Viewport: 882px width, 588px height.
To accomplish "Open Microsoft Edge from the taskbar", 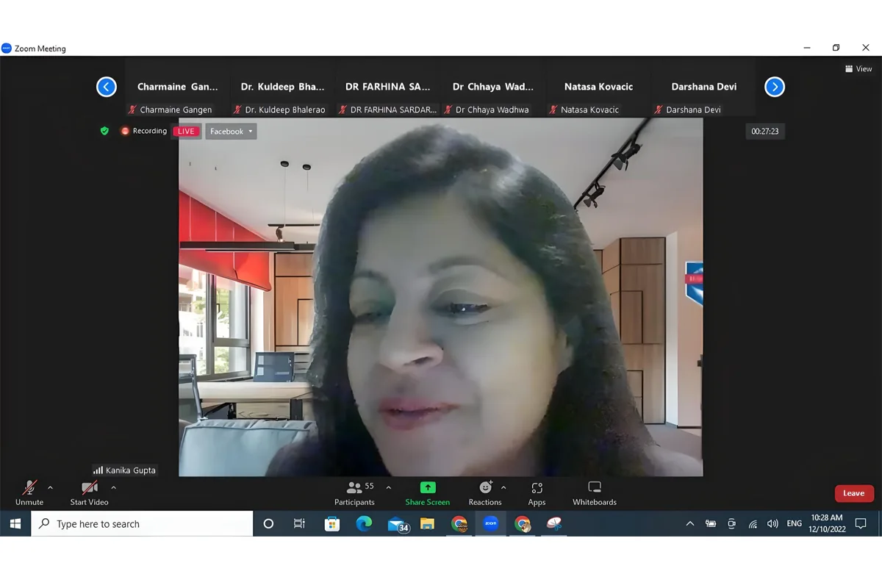I will pyautogui.click(x=364, y=524).
